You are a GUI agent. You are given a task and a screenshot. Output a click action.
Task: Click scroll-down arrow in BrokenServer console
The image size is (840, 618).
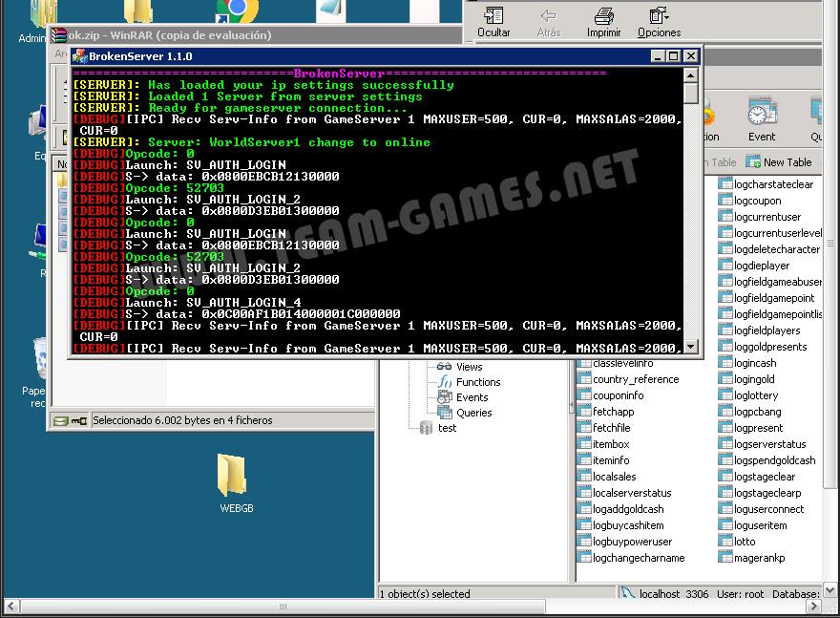pos(690,347)
